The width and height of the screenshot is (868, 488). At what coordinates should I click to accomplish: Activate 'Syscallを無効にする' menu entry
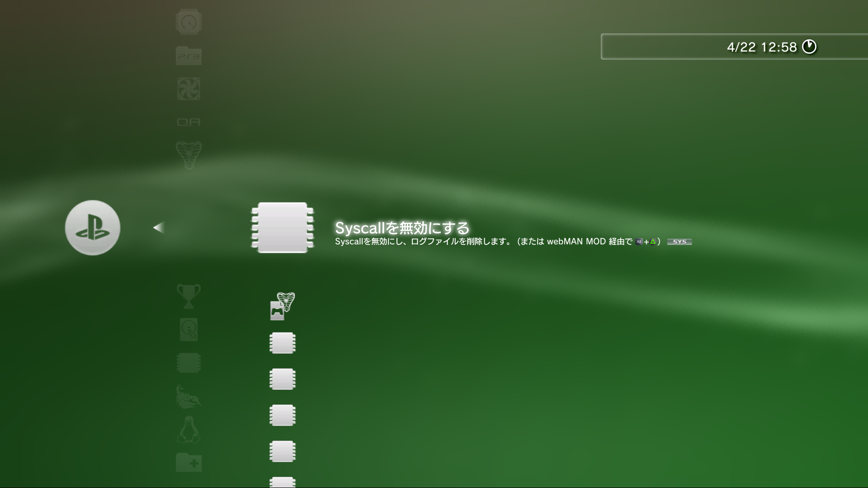click(402, 228)
